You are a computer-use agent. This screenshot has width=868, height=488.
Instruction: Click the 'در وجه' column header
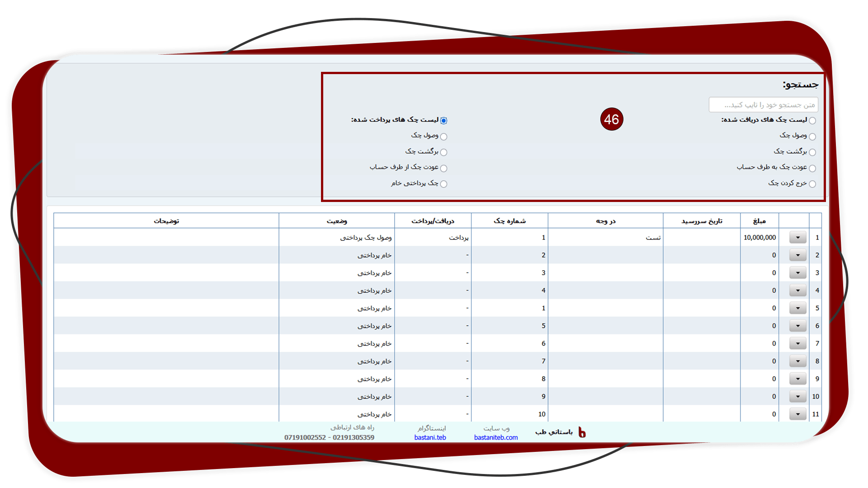click(606, 221)
